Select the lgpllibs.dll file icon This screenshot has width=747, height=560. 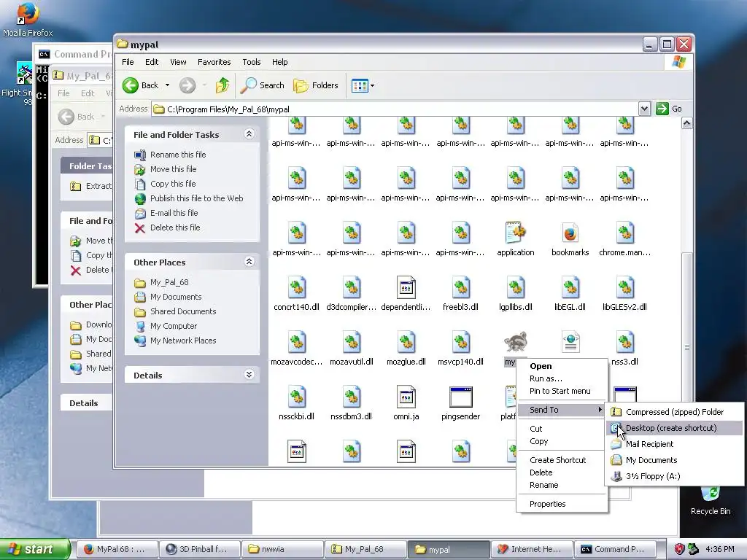516,287
